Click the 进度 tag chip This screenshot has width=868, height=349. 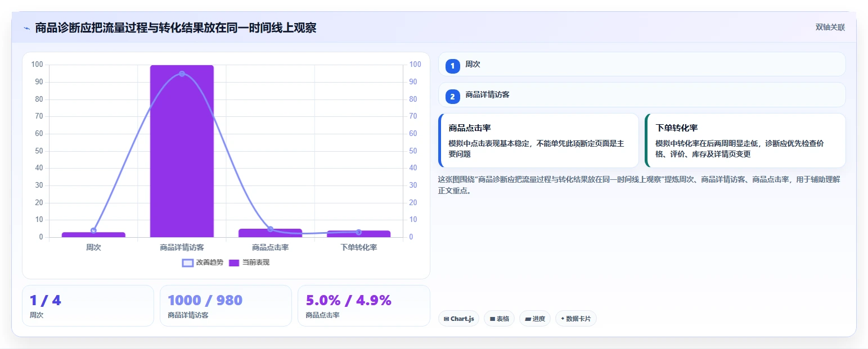coord(535,319)
